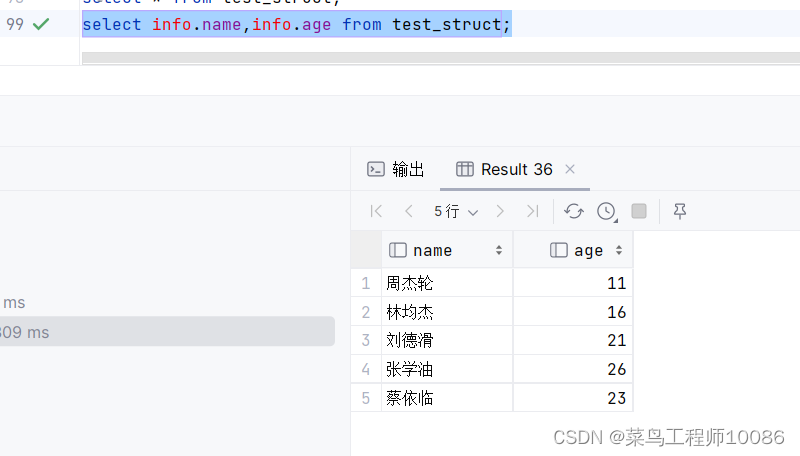Select result row number 1
The width and height of the screenshot is (800, 456).
click(366, 283)
